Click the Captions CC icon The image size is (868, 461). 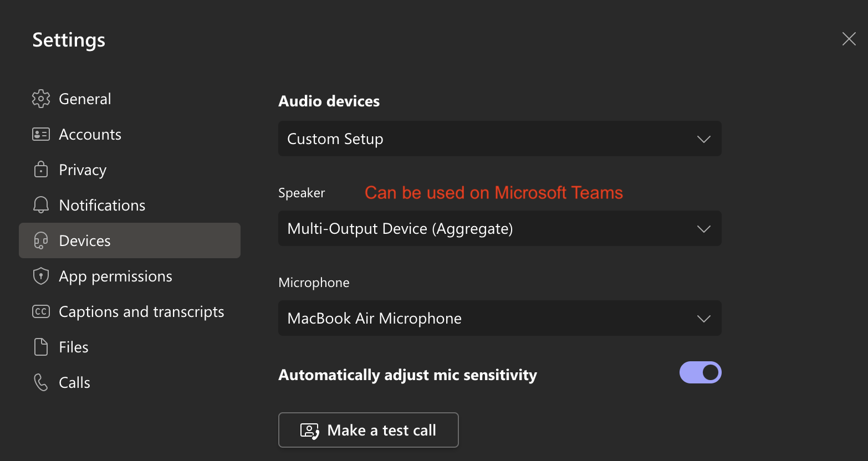[x=41, y=311]
